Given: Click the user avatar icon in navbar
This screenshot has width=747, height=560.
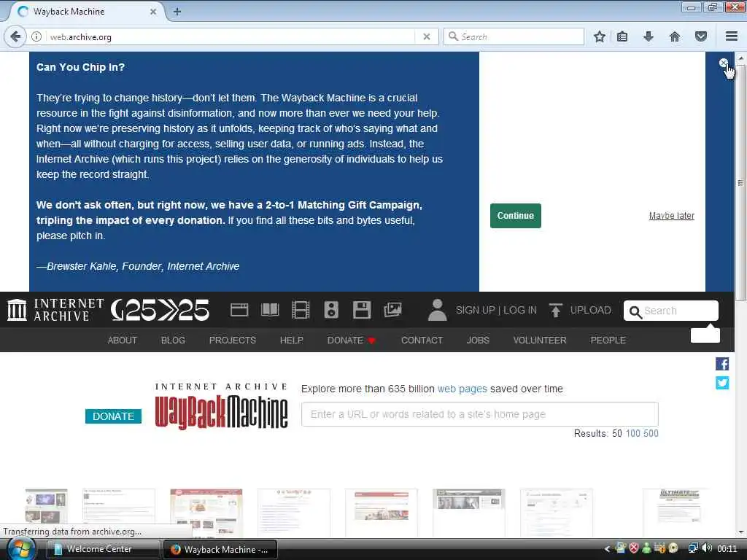Looking at the screenshot, I should [x=437, y=310].
